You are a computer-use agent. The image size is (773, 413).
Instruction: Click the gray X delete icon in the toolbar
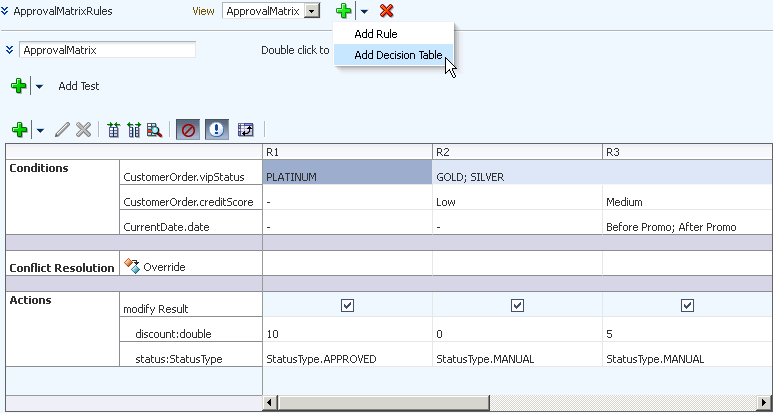[x=83, y=130]
